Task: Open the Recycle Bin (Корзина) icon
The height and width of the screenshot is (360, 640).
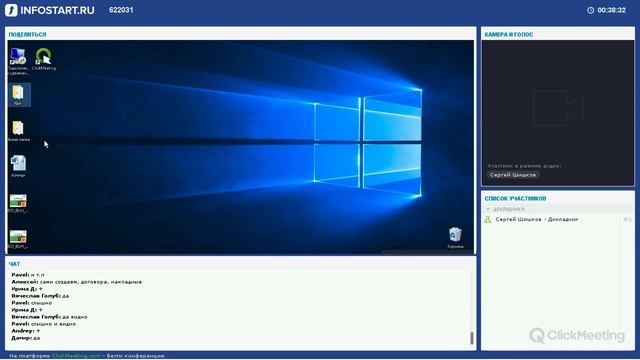Action: click(455, 238)
